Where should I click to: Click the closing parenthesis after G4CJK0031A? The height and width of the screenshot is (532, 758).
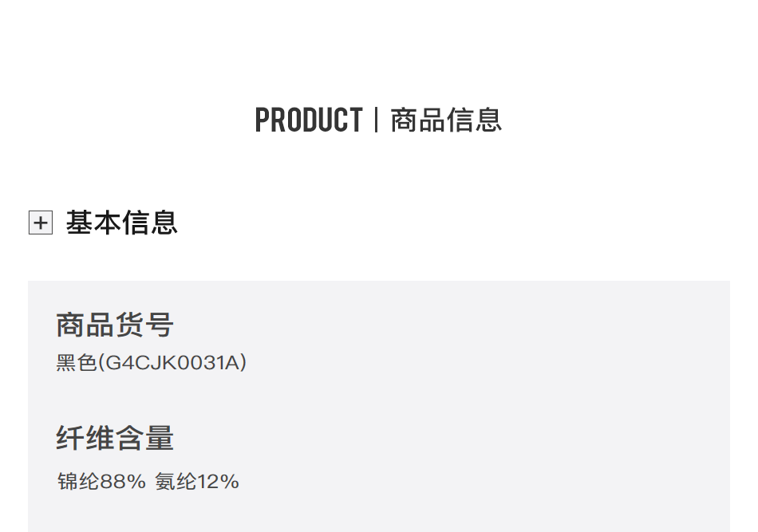[243, 364]
